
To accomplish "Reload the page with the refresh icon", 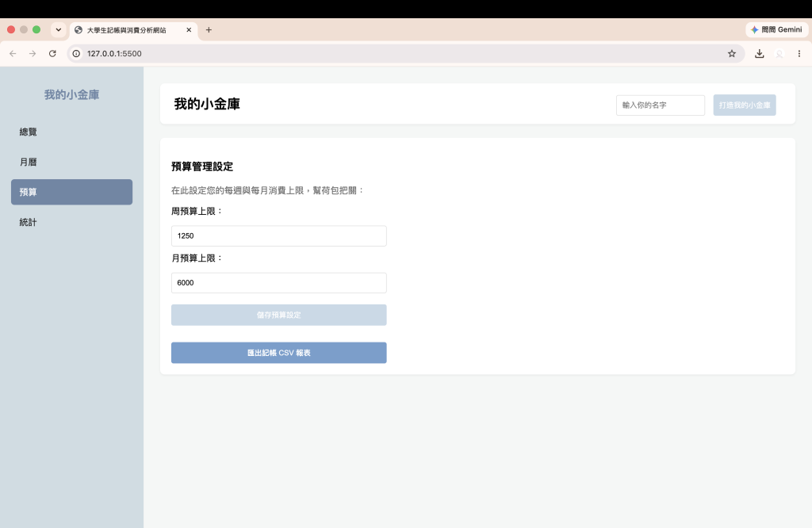I will (52, 53).
